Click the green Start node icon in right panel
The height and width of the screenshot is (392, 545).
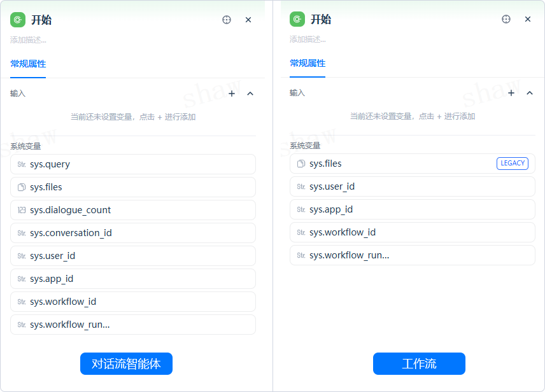point(297,19)
